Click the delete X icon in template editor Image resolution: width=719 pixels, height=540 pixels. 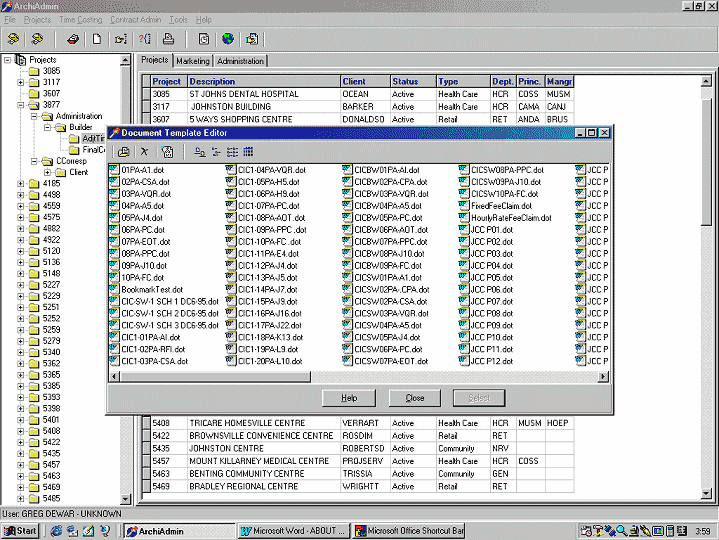tap(144, 152)
